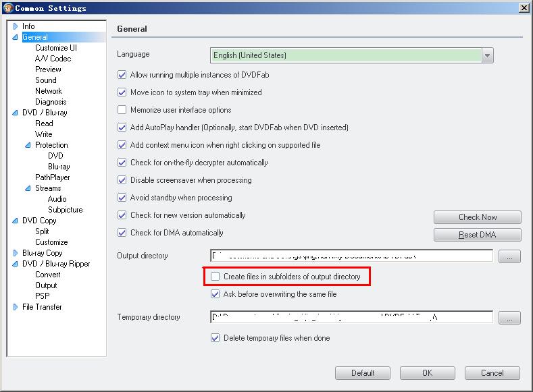533x392 pixels.
Task: Expand the File Transfer node arrow
Action: point(16,307)
